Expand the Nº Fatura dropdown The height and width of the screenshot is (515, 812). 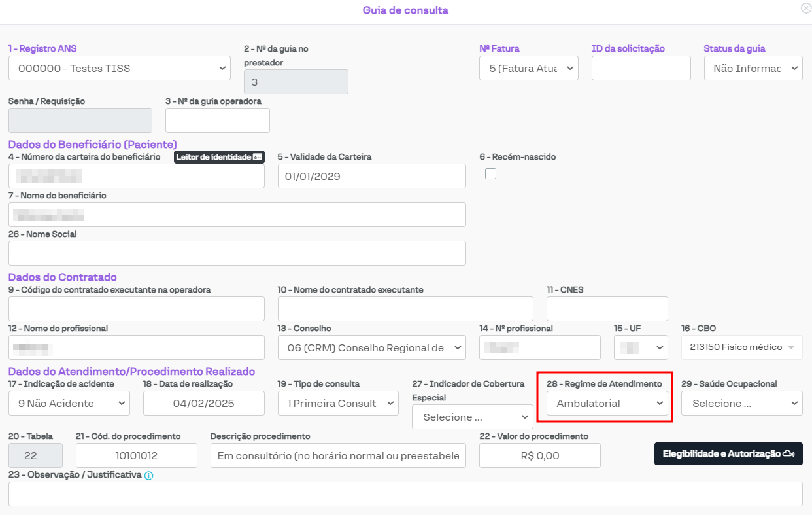529,68
